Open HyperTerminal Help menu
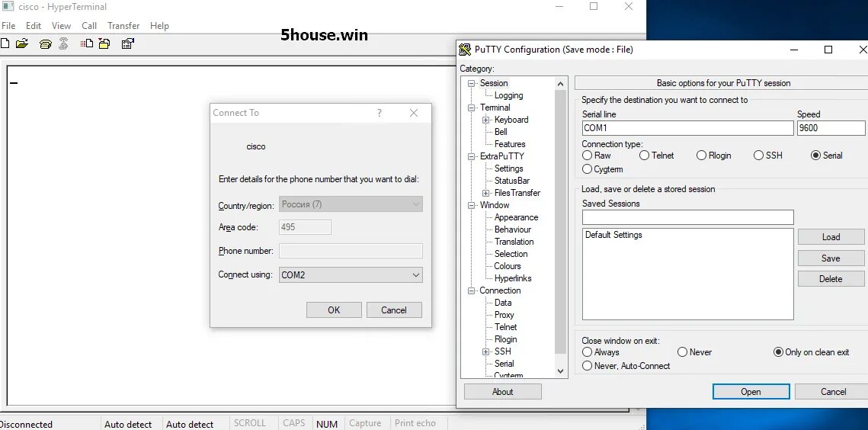This screenshot has height=430, width=868. click(159, 25)
